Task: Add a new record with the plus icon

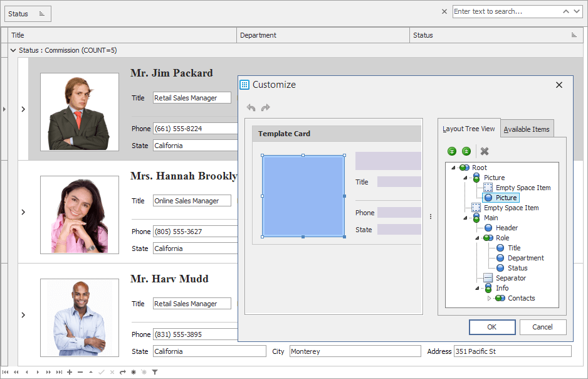Action: click(70, 371)
